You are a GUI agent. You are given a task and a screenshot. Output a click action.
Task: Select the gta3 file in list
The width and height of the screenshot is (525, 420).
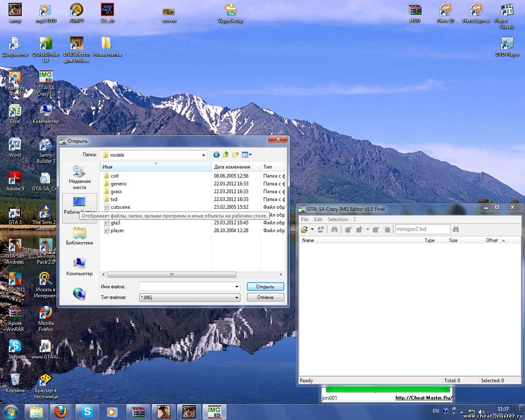(x=115, y=223)
